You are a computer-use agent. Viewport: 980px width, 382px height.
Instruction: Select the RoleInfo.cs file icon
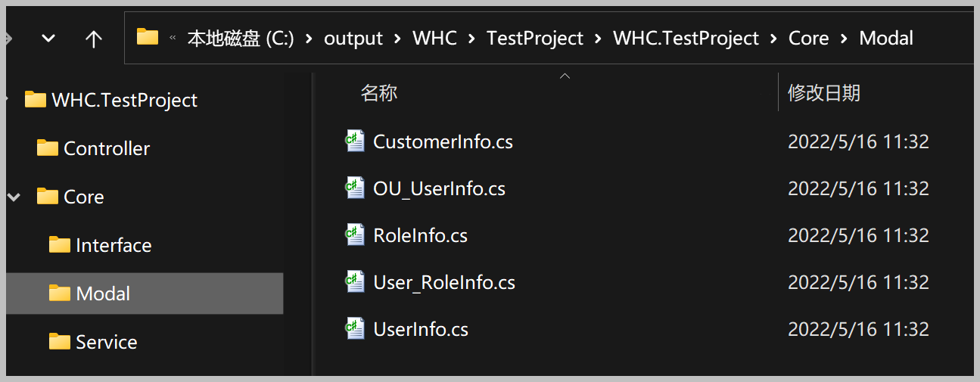(x=355, y=235)
